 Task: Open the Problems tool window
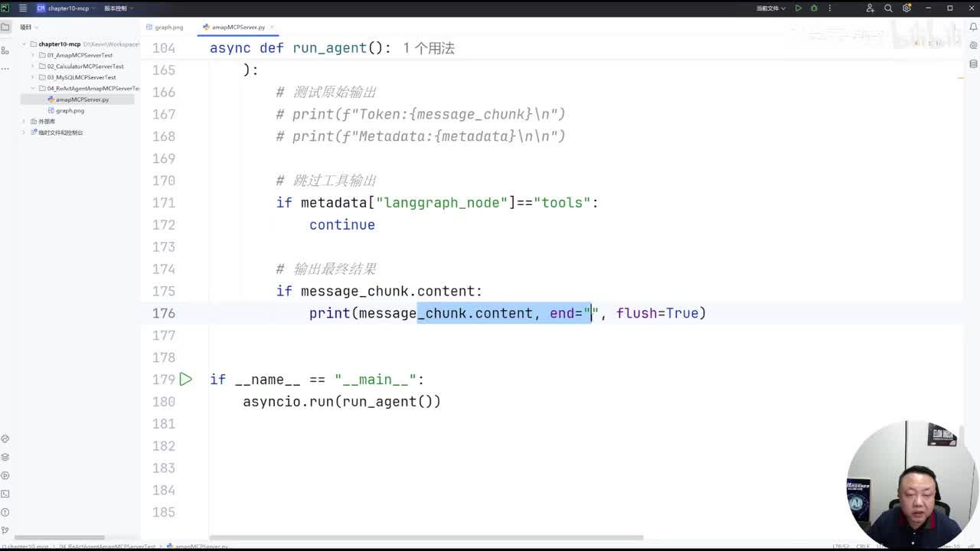point(5,513)
